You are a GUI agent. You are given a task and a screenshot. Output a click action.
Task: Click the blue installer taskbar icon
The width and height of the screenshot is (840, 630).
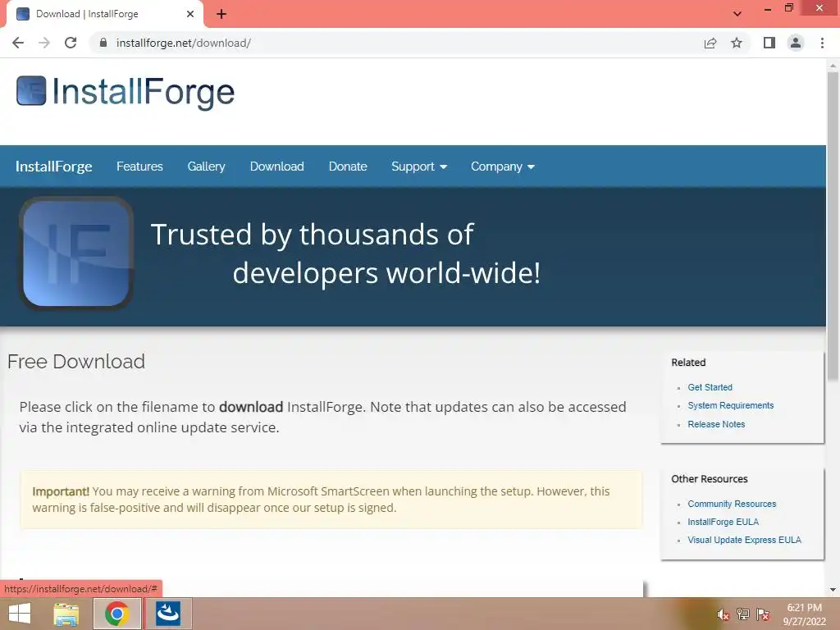(167, 614)
